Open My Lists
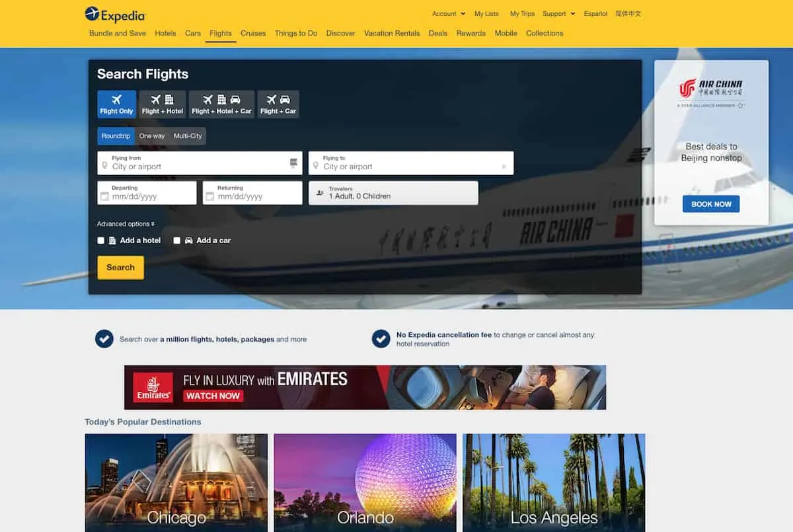This screenshot has width=793, height=532. pos(486,14)
